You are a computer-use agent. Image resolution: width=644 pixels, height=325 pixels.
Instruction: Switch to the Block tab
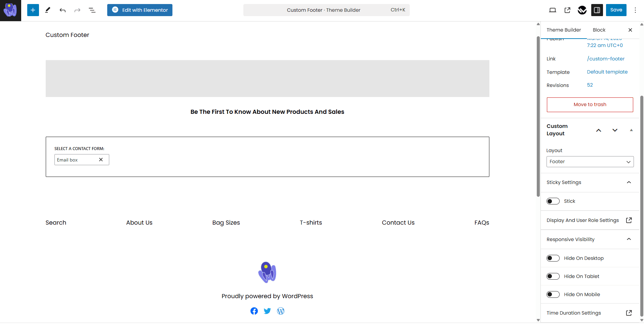coord(599,30)
